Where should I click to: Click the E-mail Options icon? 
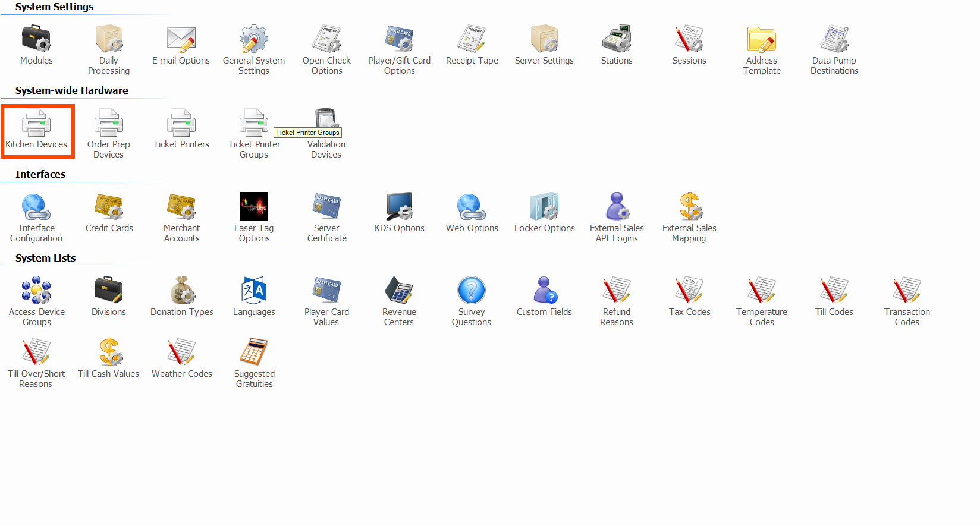click(181, 39)
